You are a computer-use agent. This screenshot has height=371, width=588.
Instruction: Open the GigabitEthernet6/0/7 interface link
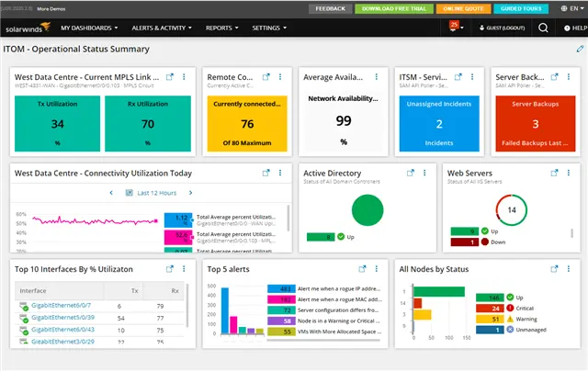[x=61, y=308]
